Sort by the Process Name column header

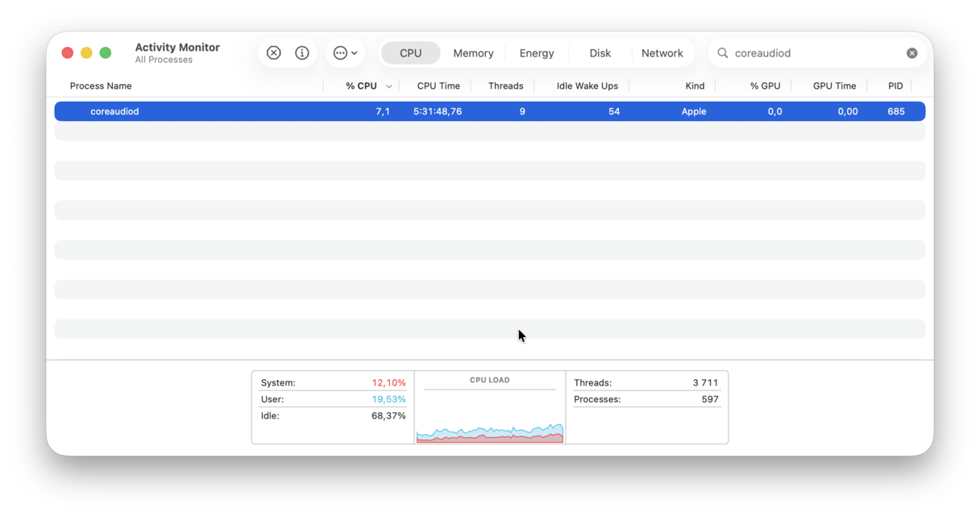101,86
